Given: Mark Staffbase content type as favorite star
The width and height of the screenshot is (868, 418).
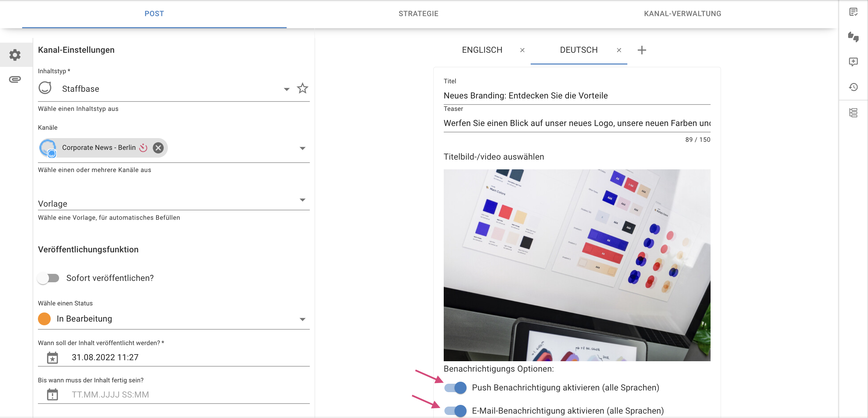Looking at the screenshot, I should tap(302, 88).
